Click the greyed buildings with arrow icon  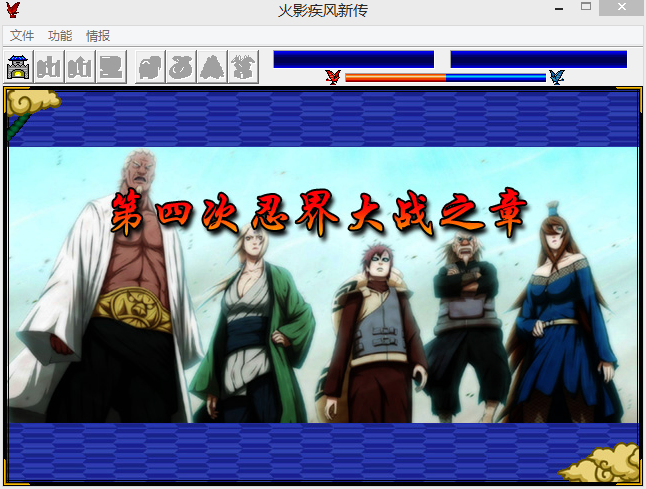point(80,67)
